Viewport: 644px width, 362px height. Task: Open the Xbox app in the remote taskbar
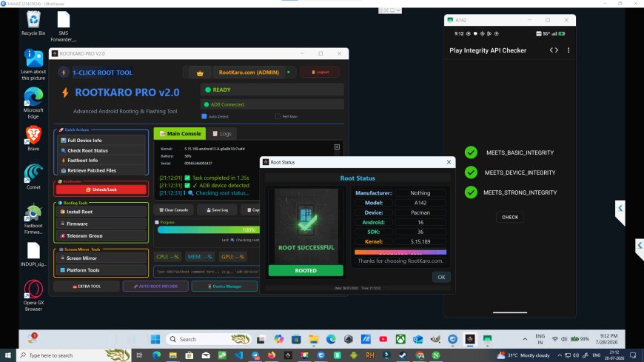[x=400, y=339]
